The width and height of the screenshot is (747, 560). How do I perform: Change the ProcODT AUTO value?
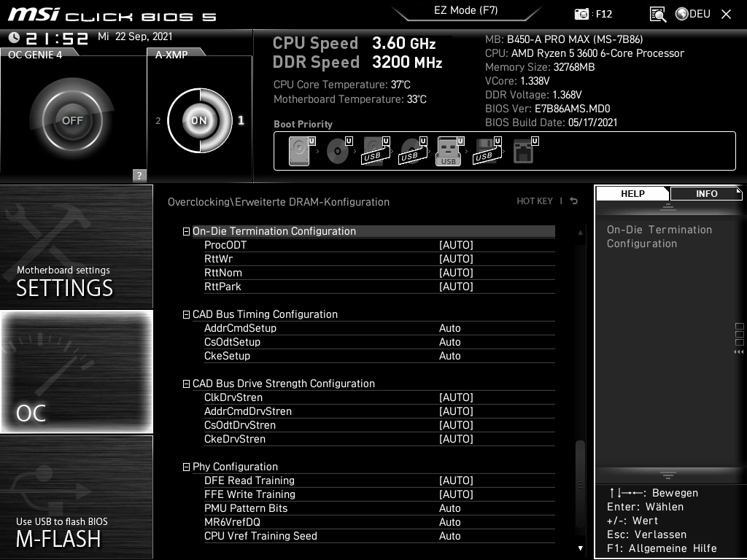457,244
